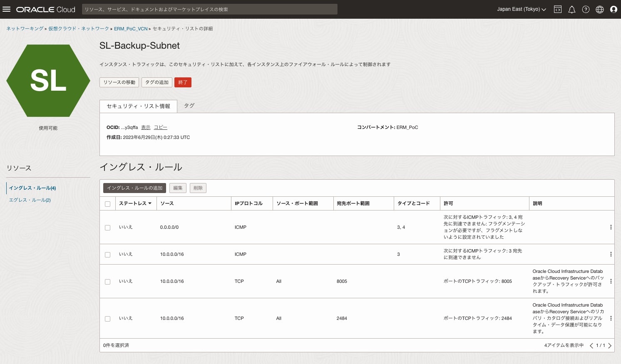The width and height of the screenshot is (621, 364).
Task: Click イングレス・ルールの追加 button
Action: pos(134,188)
